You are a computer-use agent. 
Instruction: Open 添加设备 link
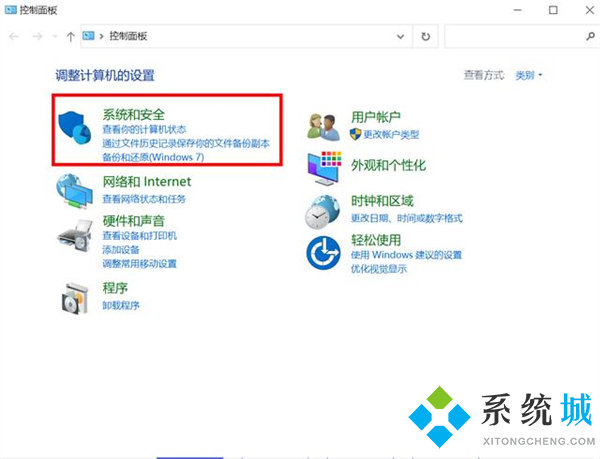pyautogui.click(x=121, y=250)
